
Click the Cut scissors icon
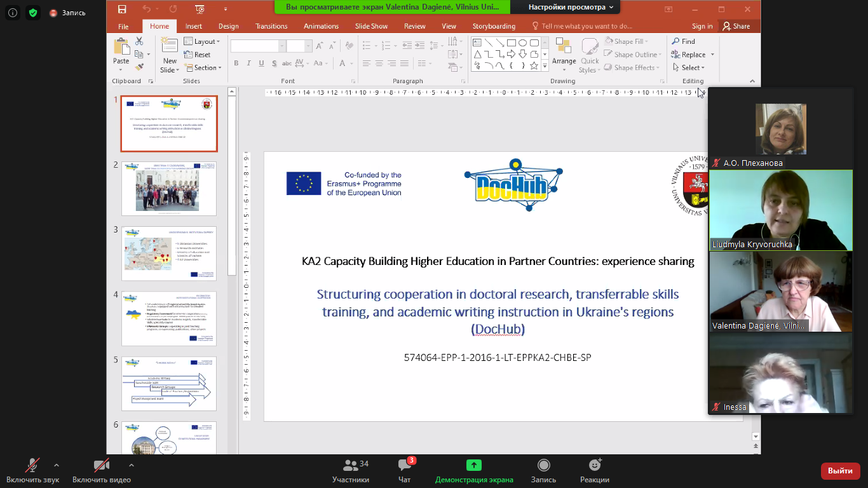pyautogui.click(x=139, y=41)
